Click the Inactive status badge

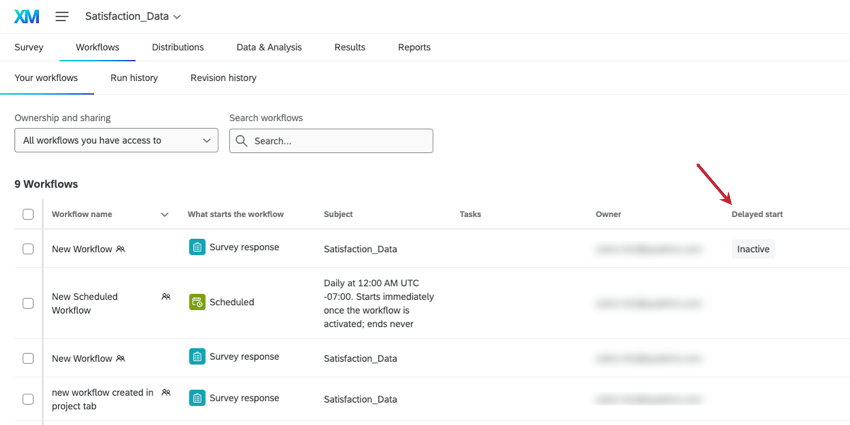click(753, 249)
